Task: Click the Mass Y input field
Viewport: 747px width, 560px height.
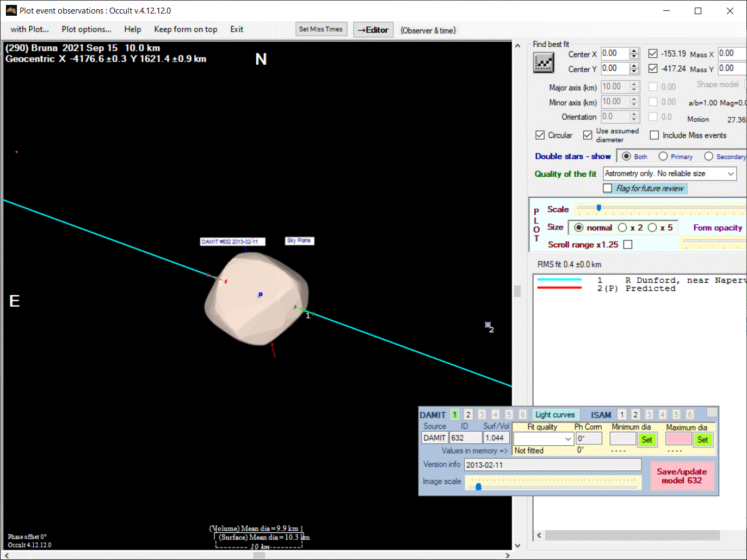Action: tap(732, 68)
